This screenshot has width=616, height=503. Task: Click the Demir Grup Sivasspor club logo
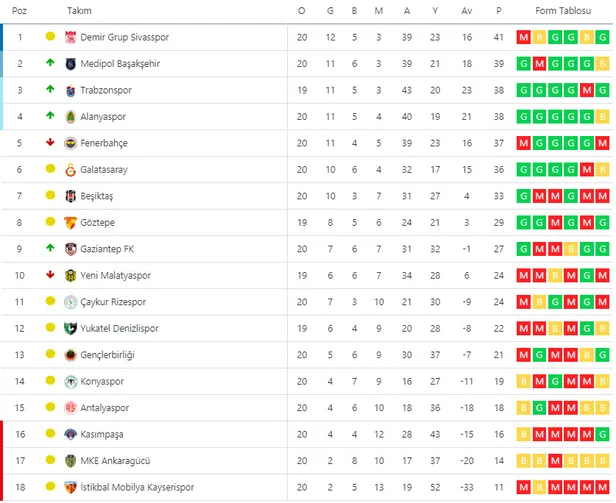click(x=70, y=37)
